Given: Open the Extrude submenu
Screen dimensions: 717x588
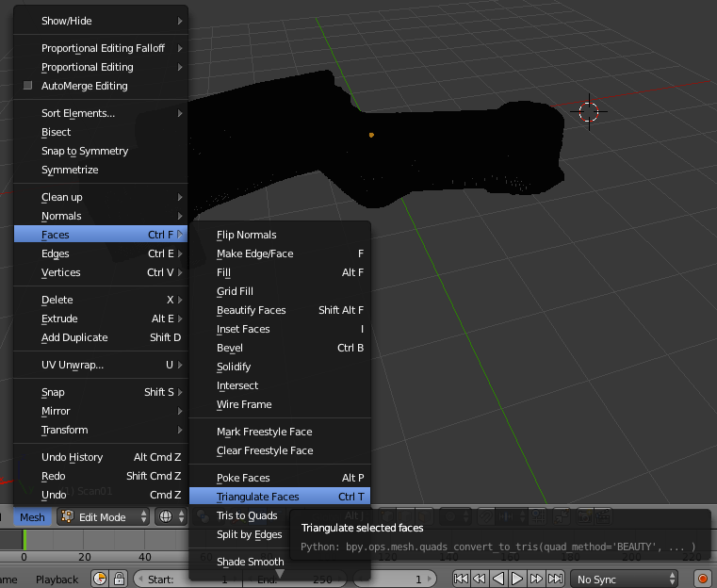Looking at the screenshot, I should (101, 318).
